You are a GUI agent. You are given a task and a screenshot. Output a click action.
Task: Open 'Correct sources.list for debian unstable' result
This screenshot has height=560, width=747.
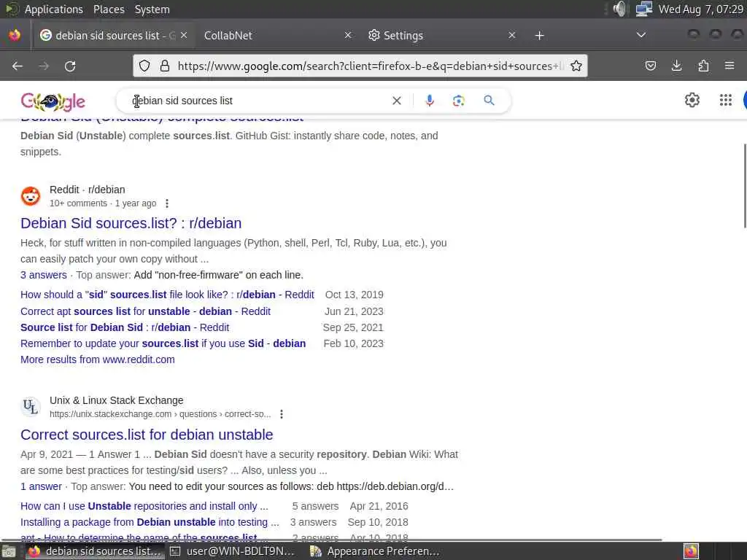click(147, 435)
